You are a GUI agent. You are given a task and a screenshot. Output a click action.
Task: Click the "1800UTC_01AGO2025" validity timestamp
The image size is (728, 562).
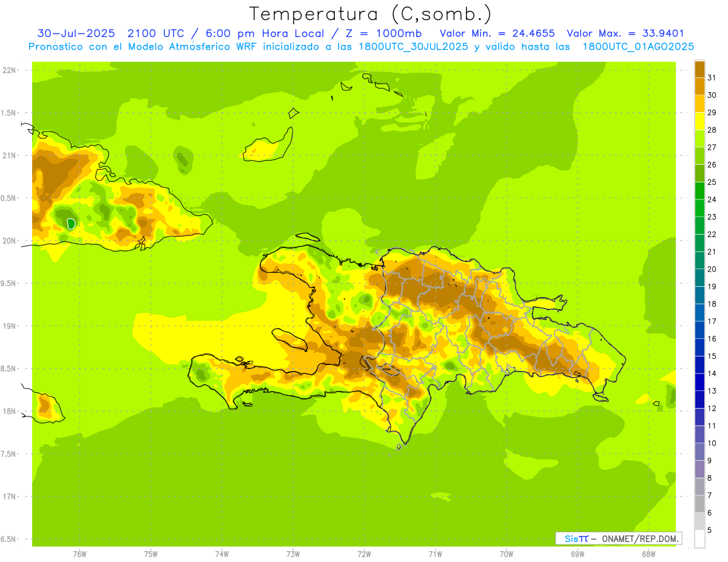coord(638,47)
